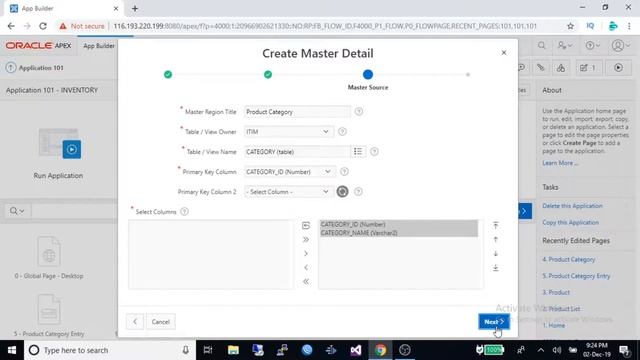Open recently edited 3. Product

(556, 292)
